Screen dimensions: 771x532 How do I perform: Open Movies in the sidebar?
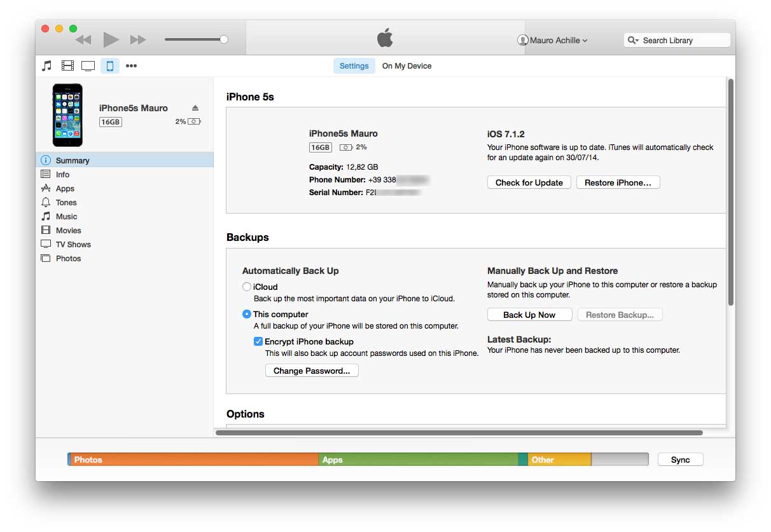125,230
